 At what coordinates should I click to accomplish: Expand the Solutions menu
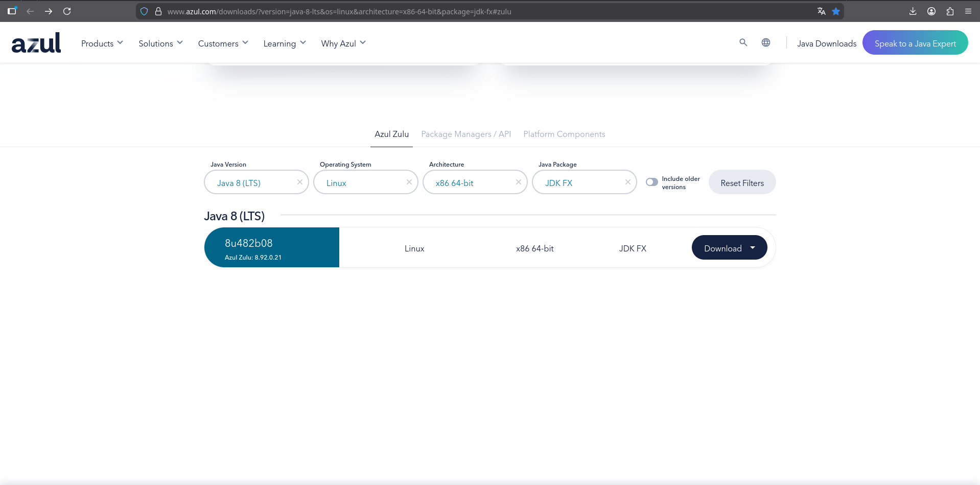tap(160, 43)
